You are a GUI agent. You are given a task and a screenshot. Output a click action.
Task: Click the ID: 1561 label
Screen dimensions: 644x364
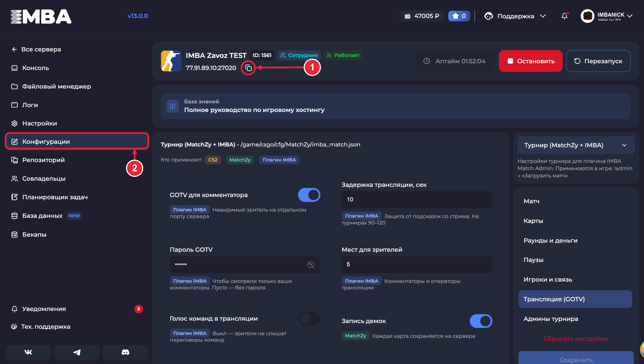click(x=262, y=55)
